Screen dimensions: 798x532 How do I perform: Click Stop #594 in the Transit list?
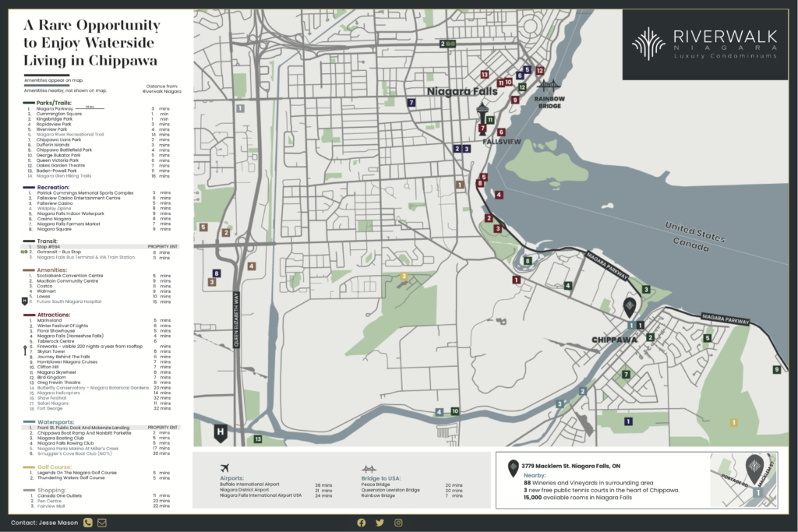(x=48, y=247)
